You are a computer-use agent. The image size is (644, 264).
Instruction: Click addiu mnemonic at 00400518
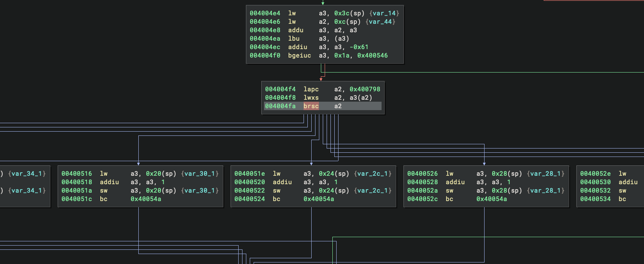coord(110,182)
